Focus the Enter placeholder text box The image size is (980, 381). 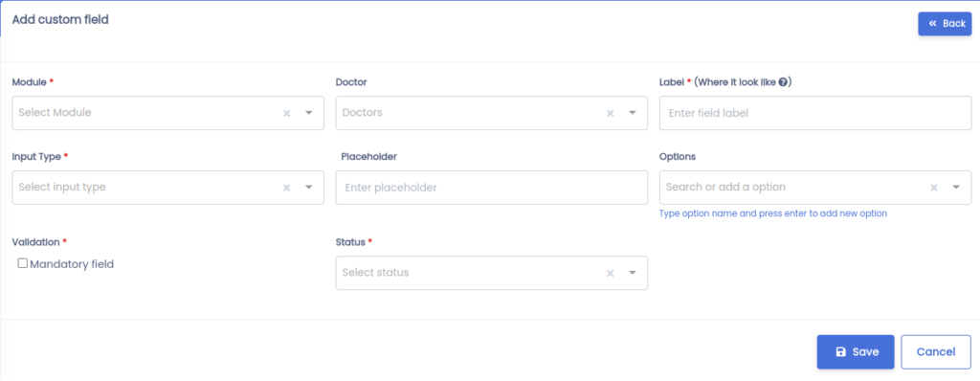pyautogui.click(x=492, y=187)
